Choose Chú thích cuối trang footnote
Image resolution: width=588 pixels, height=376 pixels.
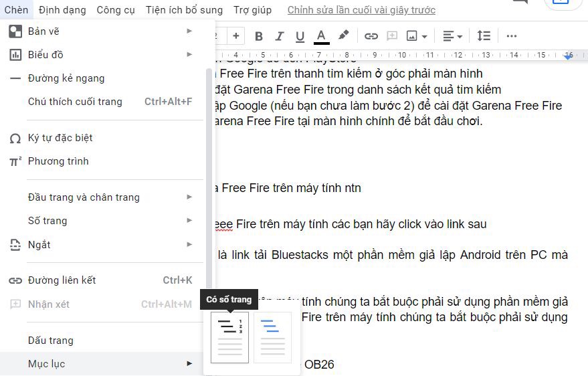(x=102, y=102)
